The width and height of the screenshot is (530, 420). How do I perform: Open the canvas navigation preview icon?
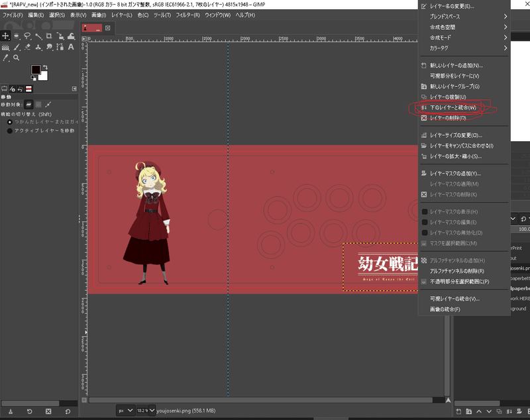pos(449,400)
